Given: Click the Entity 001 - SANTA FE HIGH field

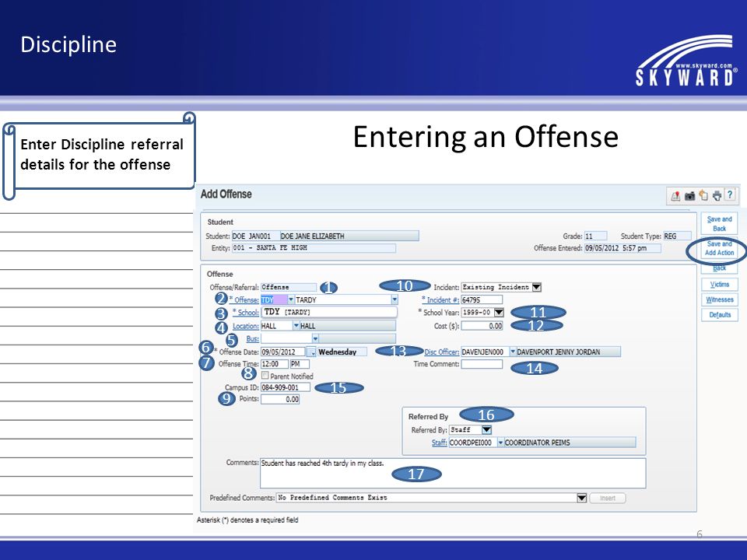Looking at the screenshot, I should (314, 248).
